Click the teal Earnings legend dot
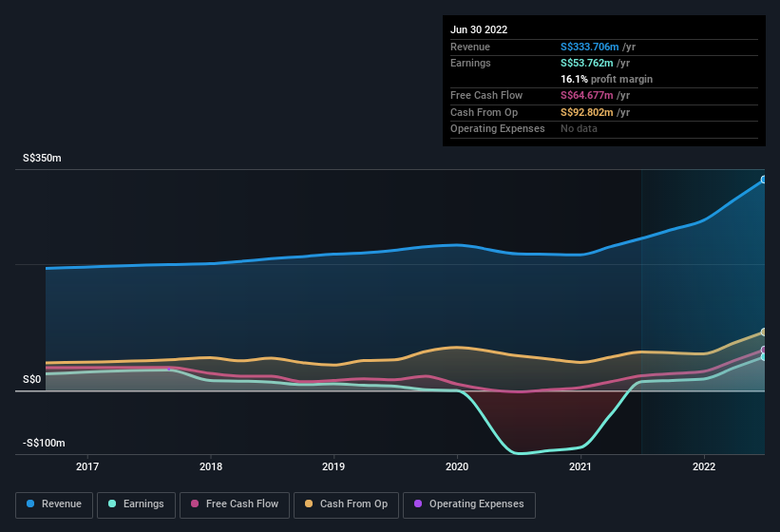The height and width of the screenshot is (532, 780). (x=112, y=503)
